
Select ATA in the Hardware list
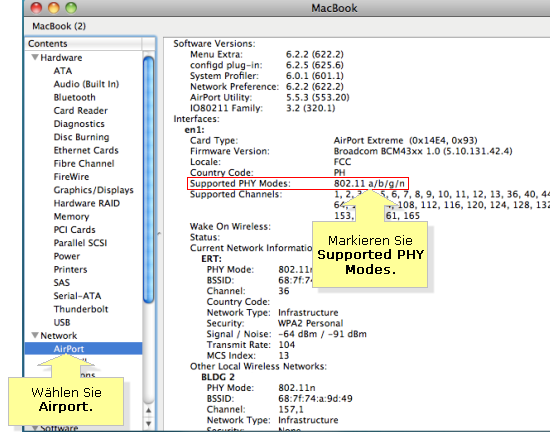point(63,71)
